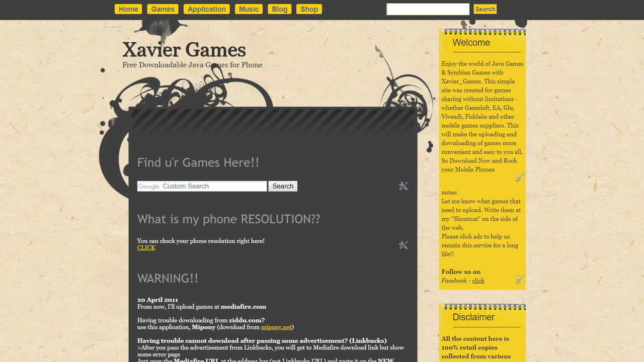Click wrench icon beside the Custom Search widget

pyautogui.click(x=403, y=186)
